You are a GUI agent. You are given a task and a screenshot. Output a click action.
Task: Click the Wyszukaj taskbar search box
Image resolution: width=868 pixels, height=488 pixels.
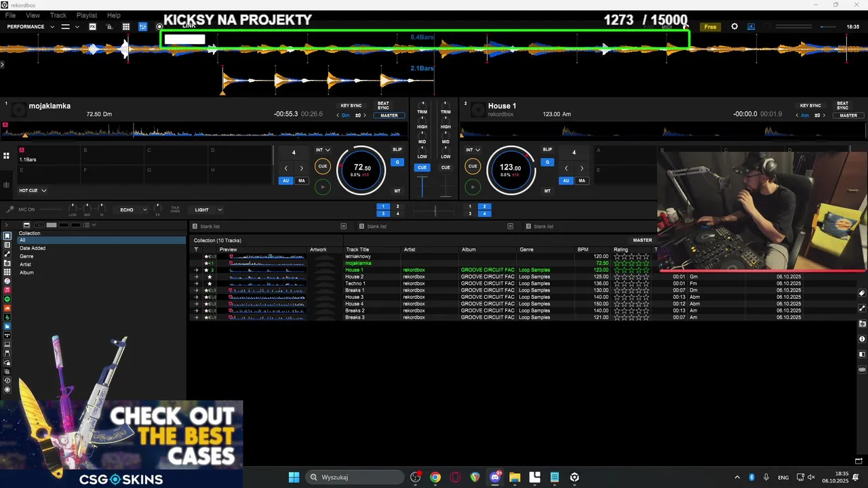pos(355,477)
